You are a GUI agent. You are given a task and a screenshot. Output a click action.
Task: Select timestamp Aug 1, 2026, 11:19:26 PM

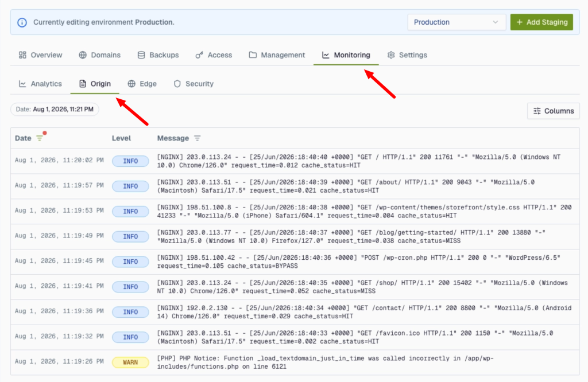pos(59,361)
